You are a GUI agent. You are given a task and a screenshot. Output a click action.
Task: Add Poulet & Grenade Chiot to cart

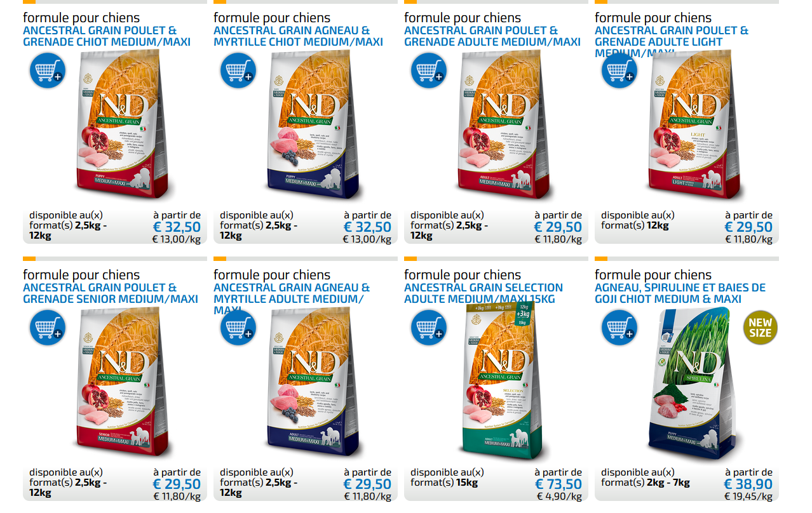(48, 70)
